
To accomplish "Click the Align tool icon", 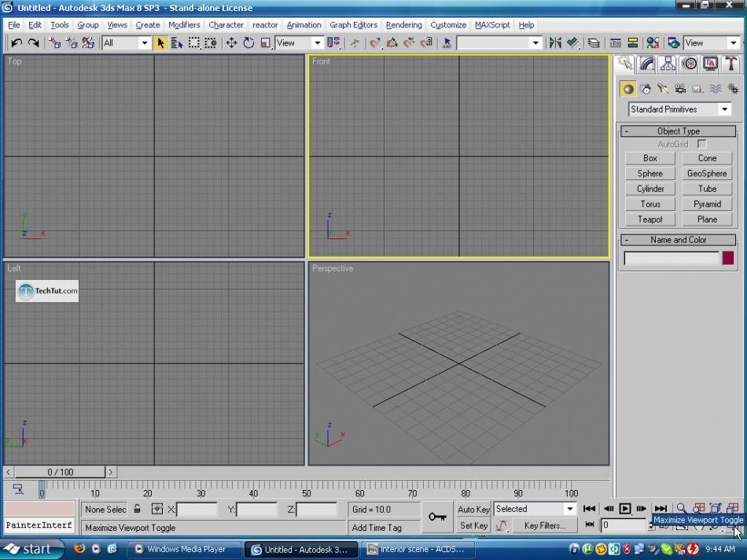I will pyautogui.click(x=572, y=43).
